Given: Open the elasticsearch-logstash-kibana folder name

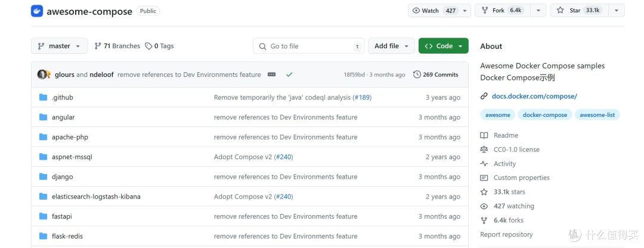Looking at the screenshot, I should 96,196.
